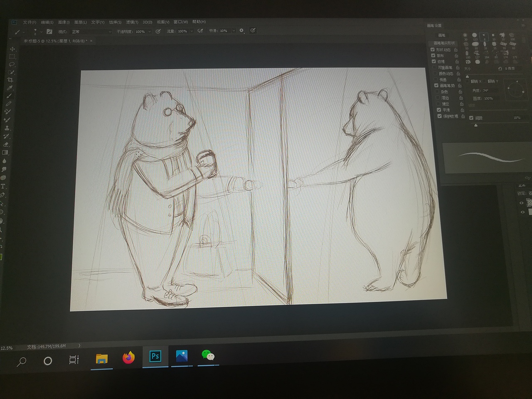This screenshot has width=532, height=399.
Task: Adjust the 间距 spacing slider handle
Action: coord(476,125)
